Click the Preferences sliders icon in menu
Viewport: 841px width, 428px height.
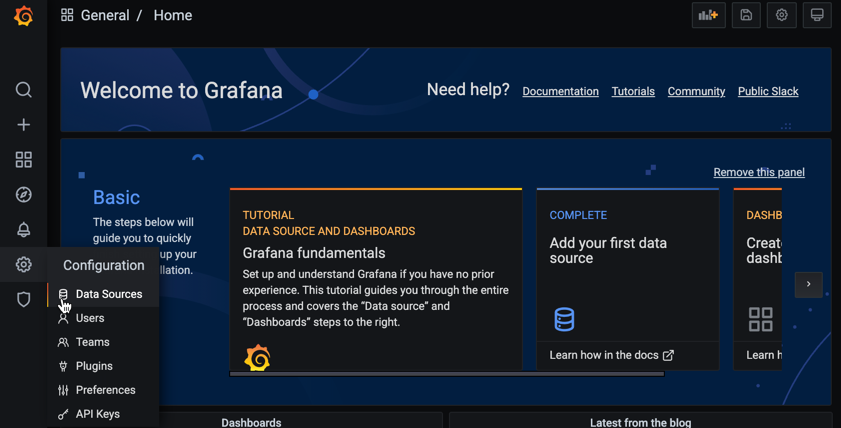pos(63,390)
